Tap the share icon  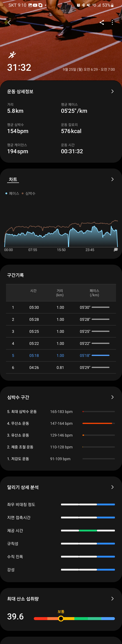tap(102, 22)
